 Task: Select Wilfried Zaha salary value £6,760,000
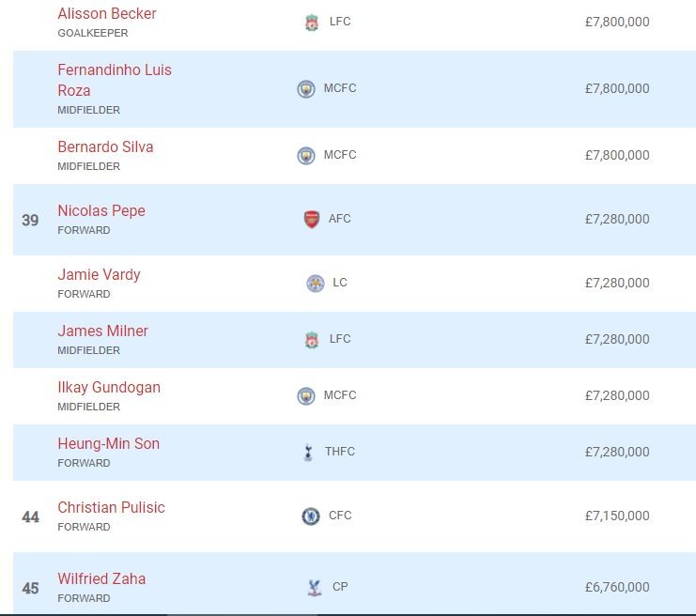[616, 588]
